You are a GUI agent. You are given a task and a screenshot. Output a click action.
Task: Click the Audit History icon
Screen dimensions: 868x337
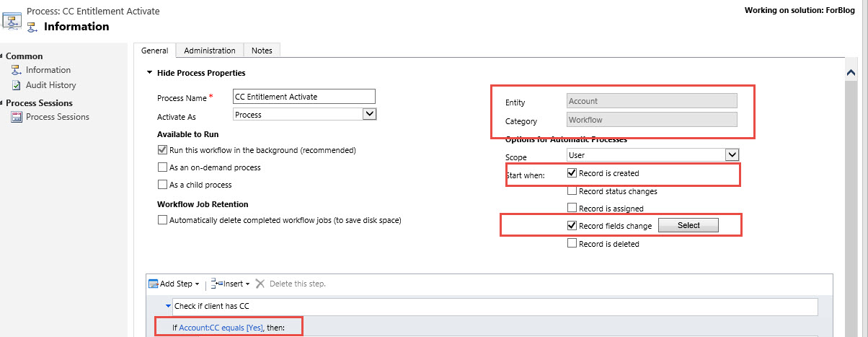(x=17, y=85)
